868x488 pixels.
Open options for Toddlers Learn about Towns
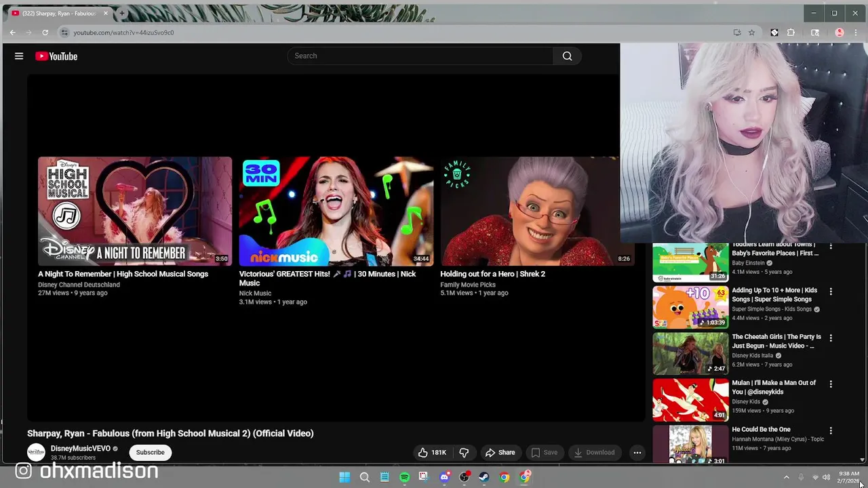pos(831,245)
